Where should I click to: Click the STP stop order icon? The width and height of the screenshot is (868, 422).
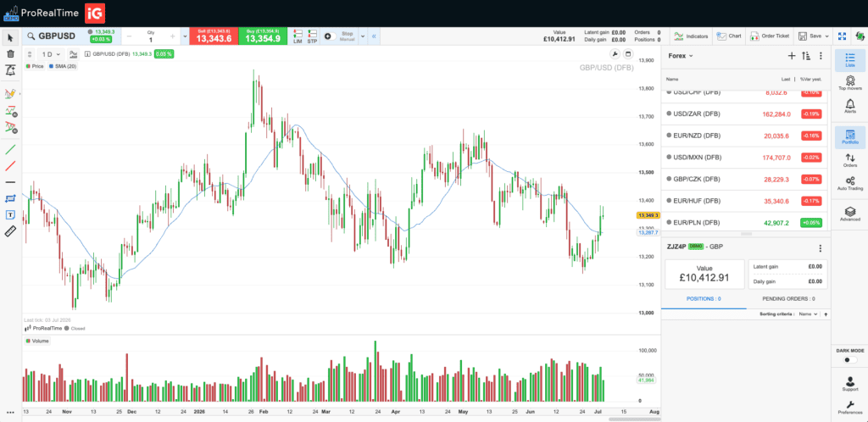(x=312, y=36)
